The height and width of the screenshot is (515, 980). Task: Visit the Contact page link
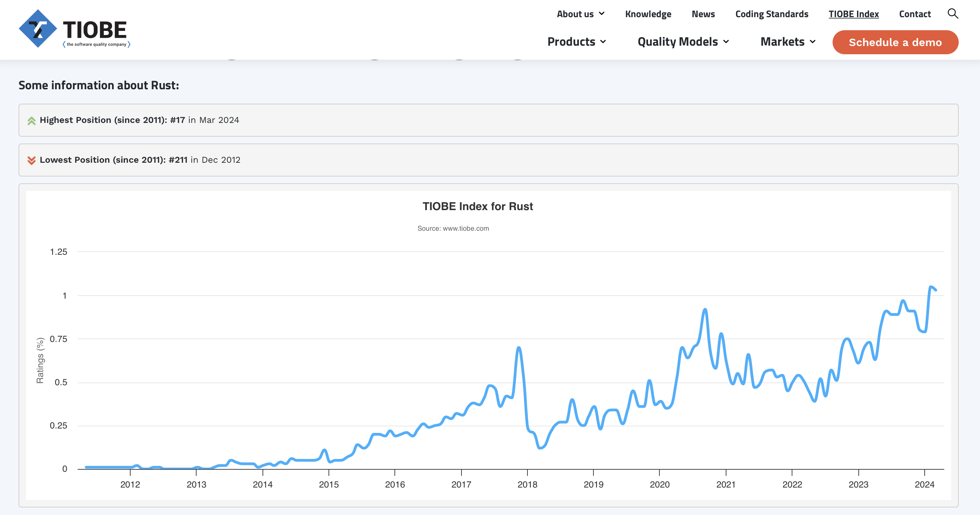(915, 14)
